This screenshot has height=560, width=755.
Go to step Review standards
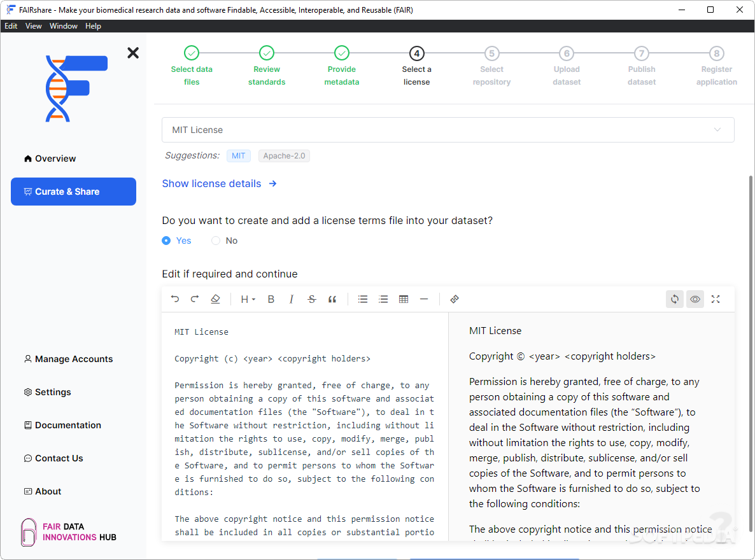[x=267, y=66]
